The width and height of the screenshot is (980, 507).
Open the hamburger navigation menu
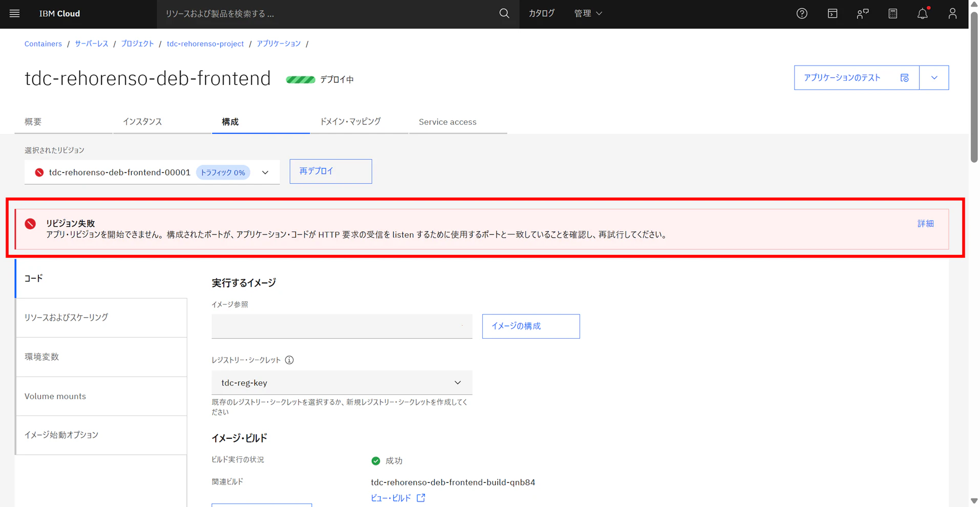[14, 14]
